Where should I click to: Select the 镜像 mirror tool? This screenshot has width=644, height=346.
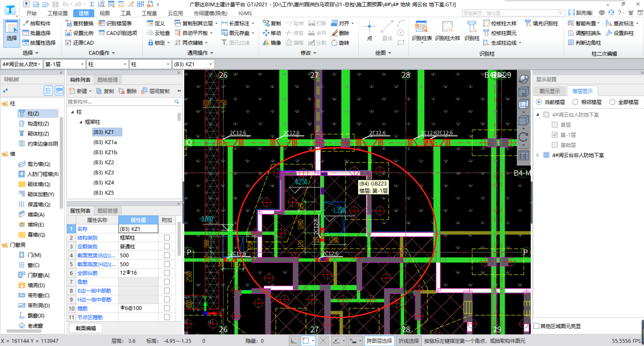[272, 43]
